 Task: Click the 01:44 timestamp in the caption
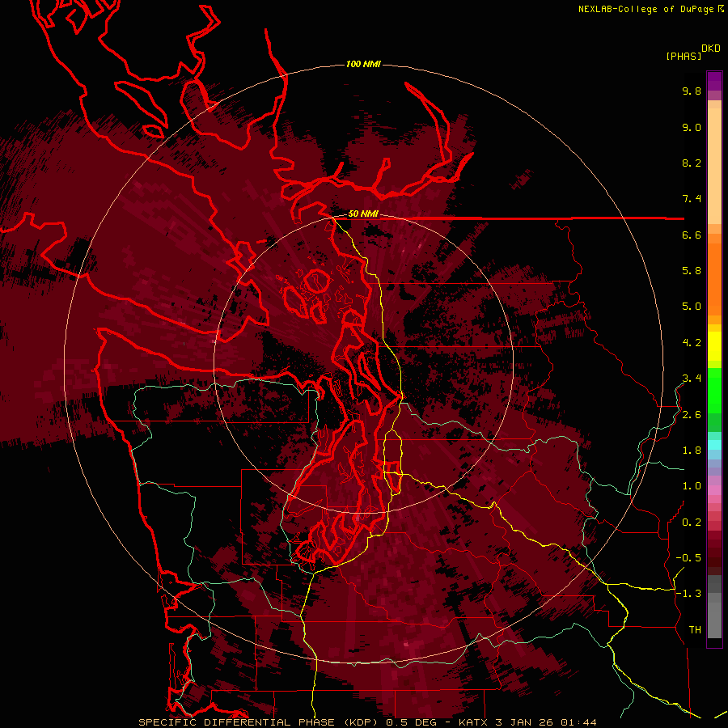point(578,722)
